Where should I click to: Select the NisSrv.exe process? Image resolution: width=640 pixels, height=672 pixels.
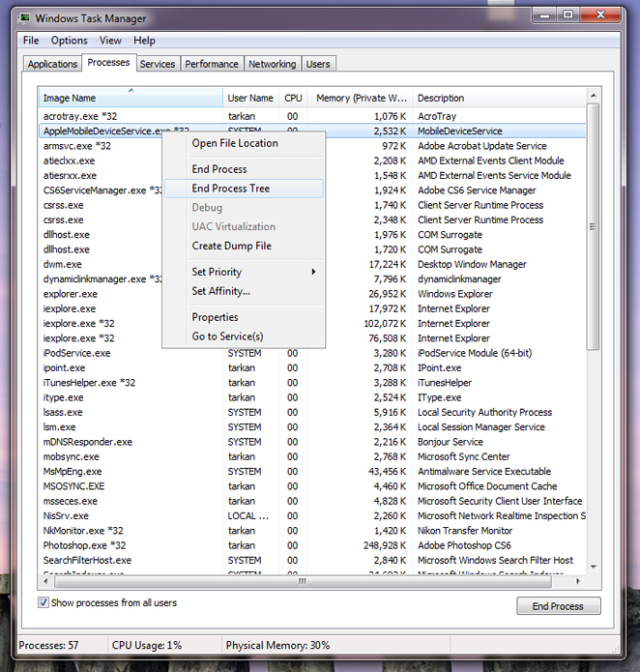(312, 515)
